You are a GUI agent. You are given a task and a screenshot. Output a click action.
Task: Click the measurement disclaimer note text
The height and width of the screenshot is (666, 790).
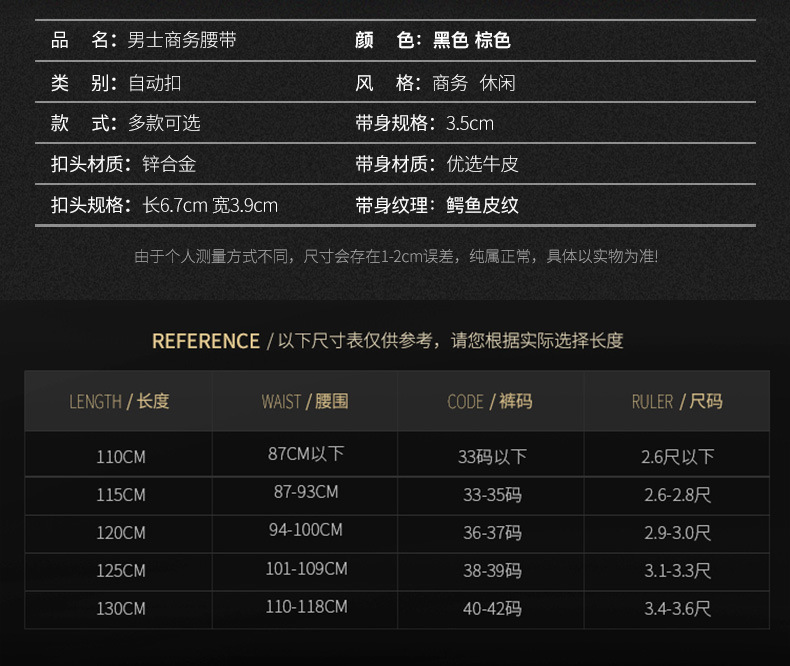pos(396,257)
